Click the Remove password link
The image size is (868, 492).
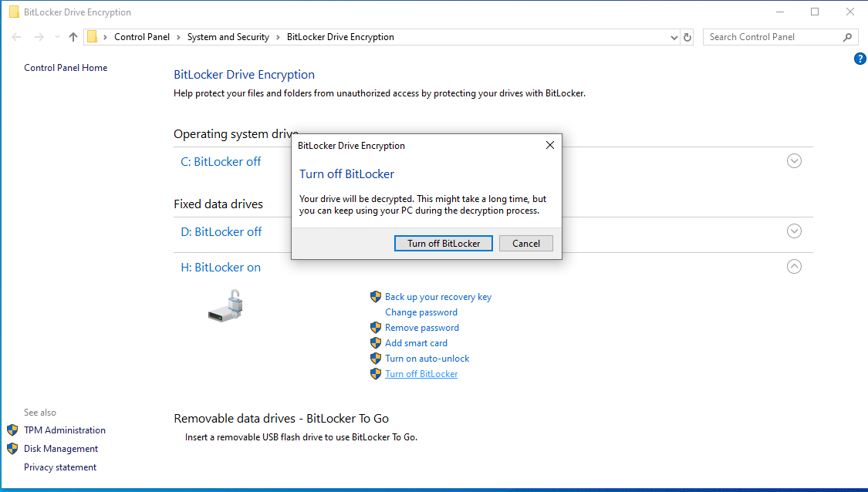click(422, 328)
